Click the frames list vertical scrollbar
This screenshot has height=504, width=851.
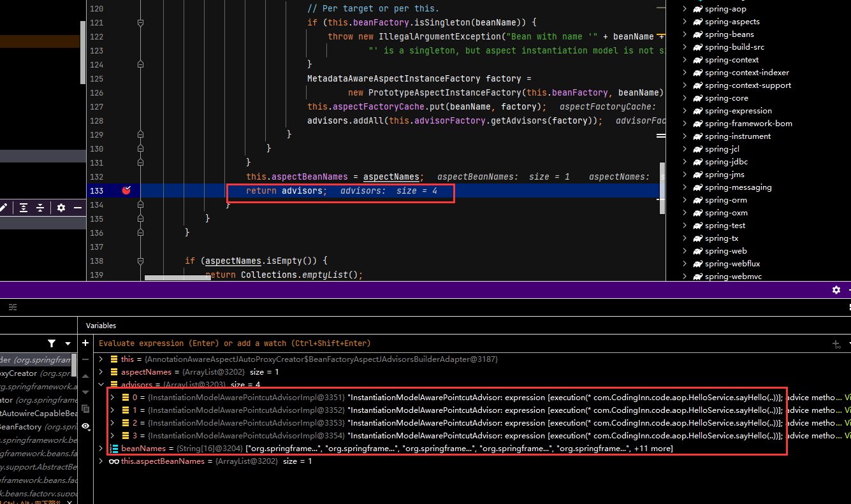coord(74,365)
